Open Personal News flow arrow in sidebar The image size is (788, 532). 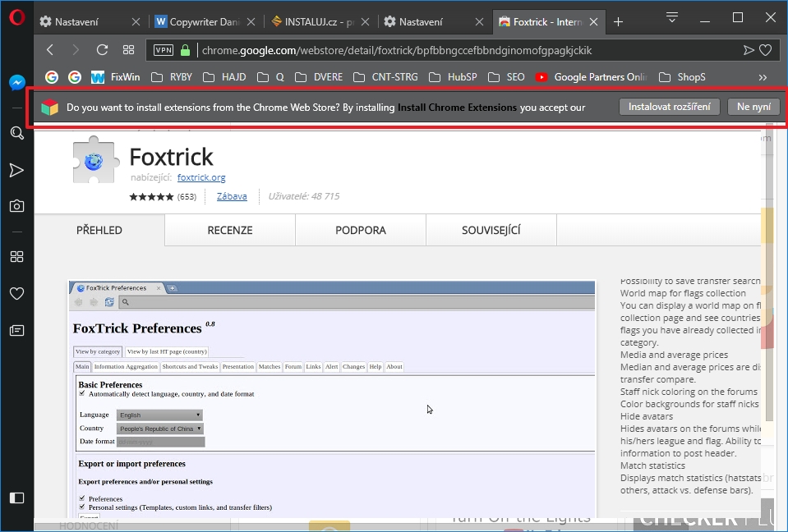coord(16,170)
